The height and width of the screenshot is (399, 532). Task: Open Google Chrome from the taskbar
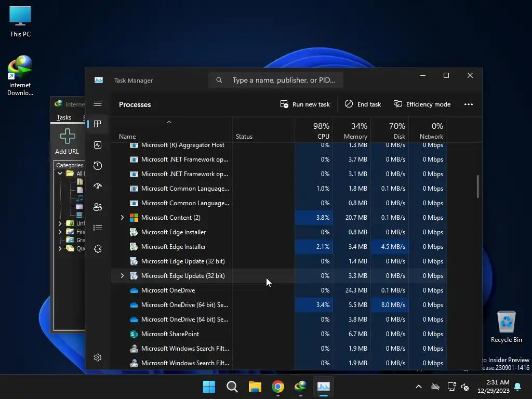tap(278, 387)
